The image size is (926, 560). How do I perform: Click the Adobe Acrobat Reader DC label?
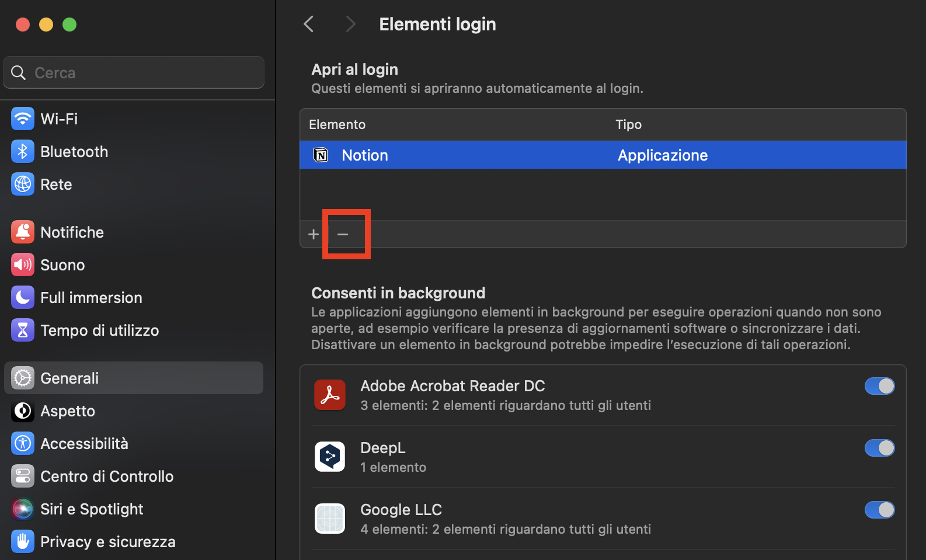452,386
